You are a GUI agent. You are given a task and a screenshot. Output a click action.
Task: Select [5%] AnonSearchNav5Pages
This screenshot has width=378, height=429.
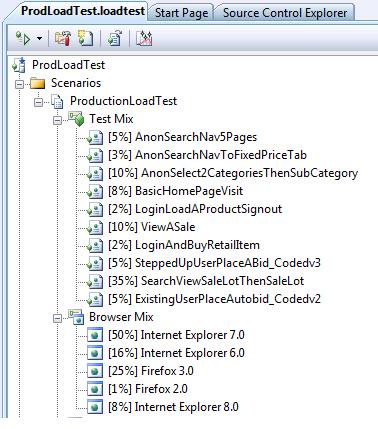(x=182, y=137)
